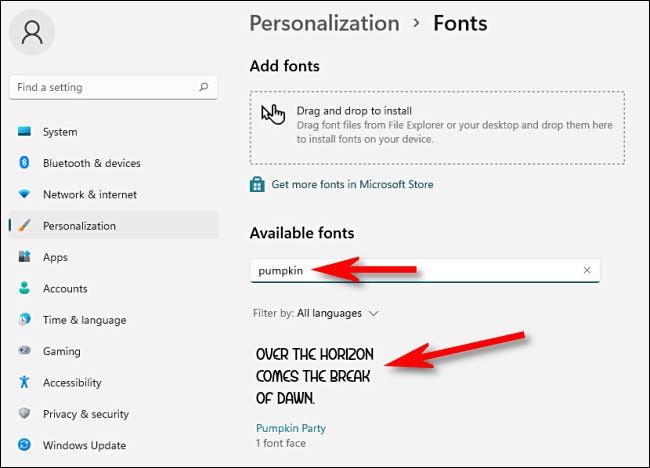Clear the pumpkin font search with X
The width and height of the screenshot is (650, 468).
(587, 270)
